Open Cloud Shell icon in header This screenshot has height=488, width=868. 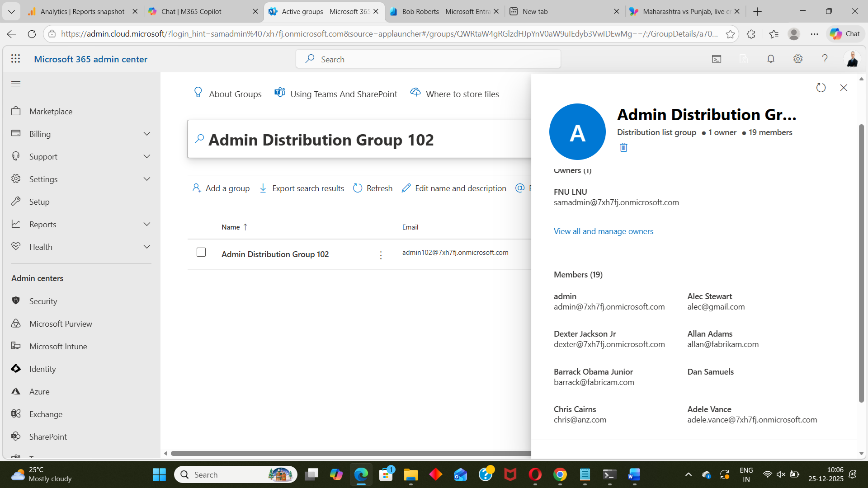coord(717,59)
